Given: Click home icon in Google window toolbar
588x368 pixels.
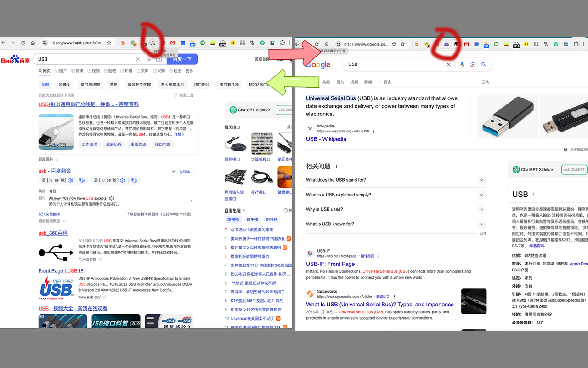Looking at the screenshot, I should (327, 44).
